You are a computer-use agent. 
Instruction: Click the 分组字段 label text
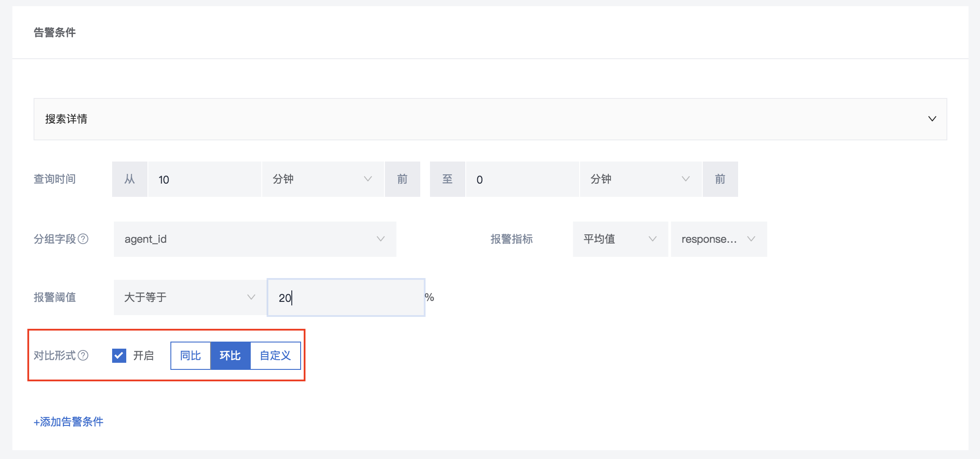(x=55, y=239)
